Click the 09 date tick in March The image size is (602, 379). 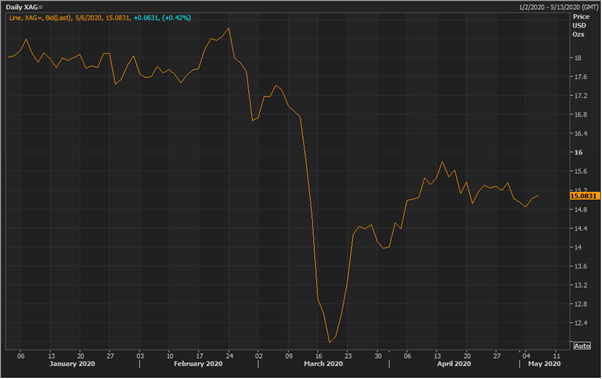pyautogui.click(x=289, y=356)
